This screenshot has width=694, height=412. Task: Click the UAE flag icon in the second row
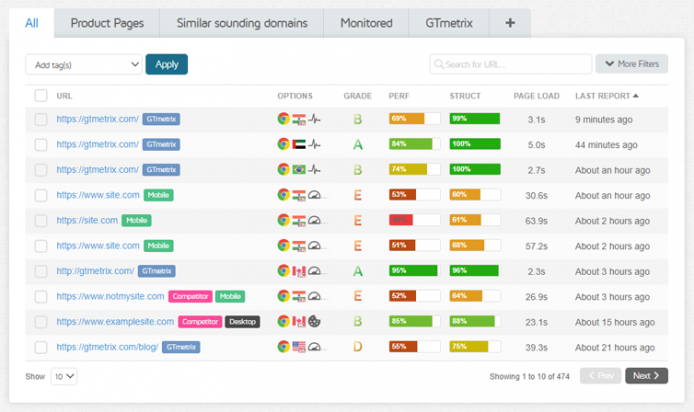pyautogui.click(x=299, y=144)
